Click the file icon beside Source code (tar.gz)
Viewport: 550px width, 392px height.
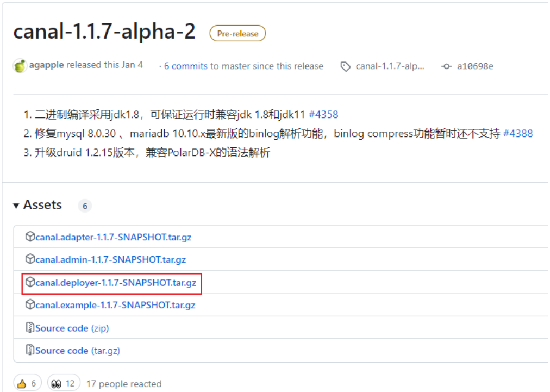click(x=30, y=350)
